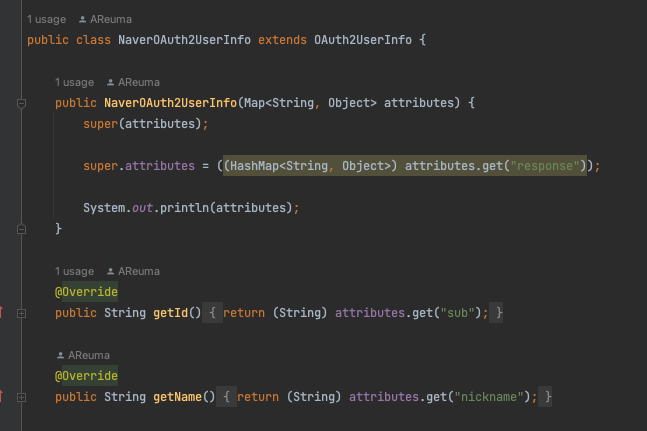Image resolution: width=647 pixels, height=431 pixels.
Task: Show usages of the constructor via its '1 usage' hint
Action: click(74, 82)
